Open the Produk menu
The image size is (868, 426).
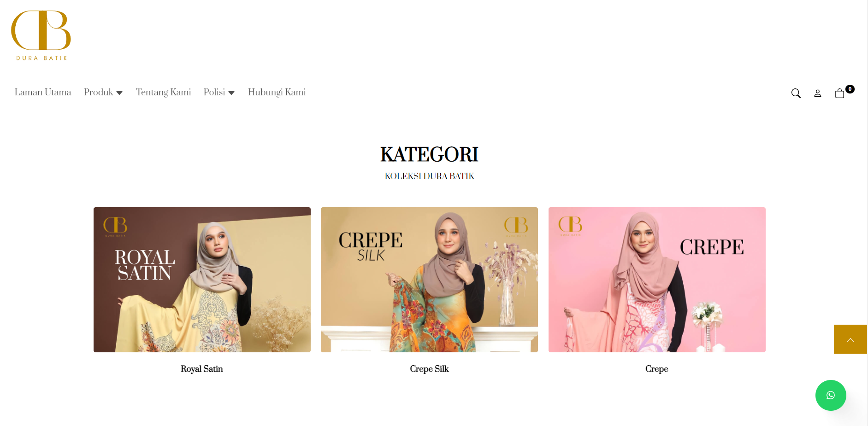click(99, 92)
